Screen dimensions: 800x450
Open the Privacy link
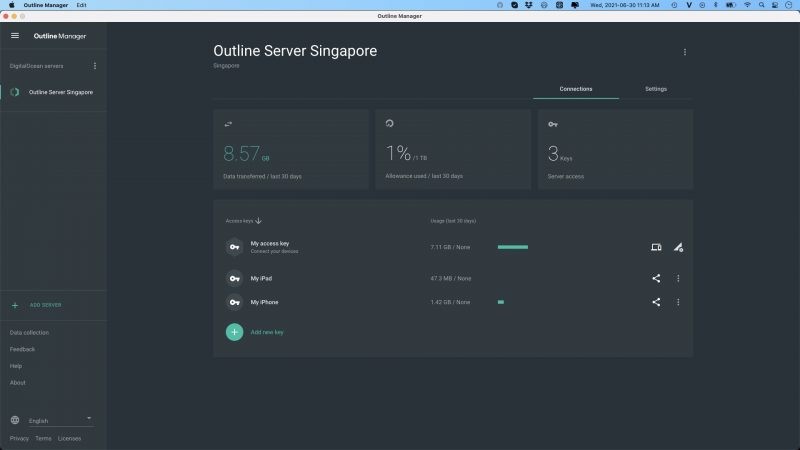click(19, 438)
